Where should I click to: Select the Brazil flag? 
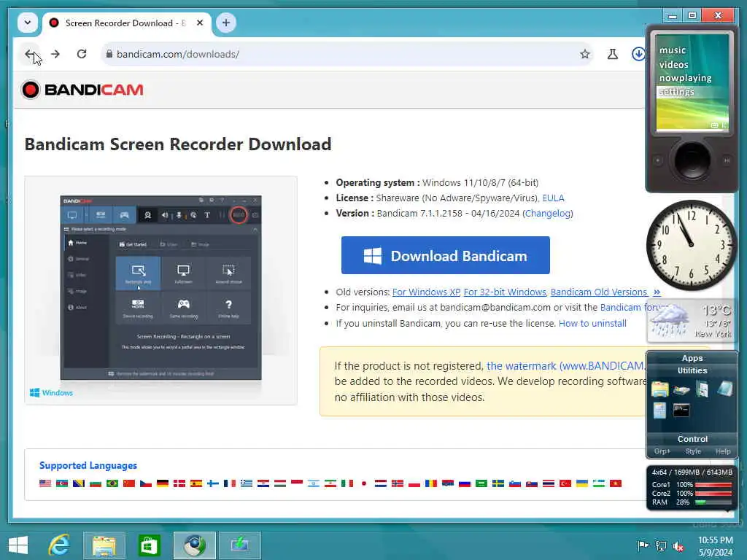click(x=112, y=483)
